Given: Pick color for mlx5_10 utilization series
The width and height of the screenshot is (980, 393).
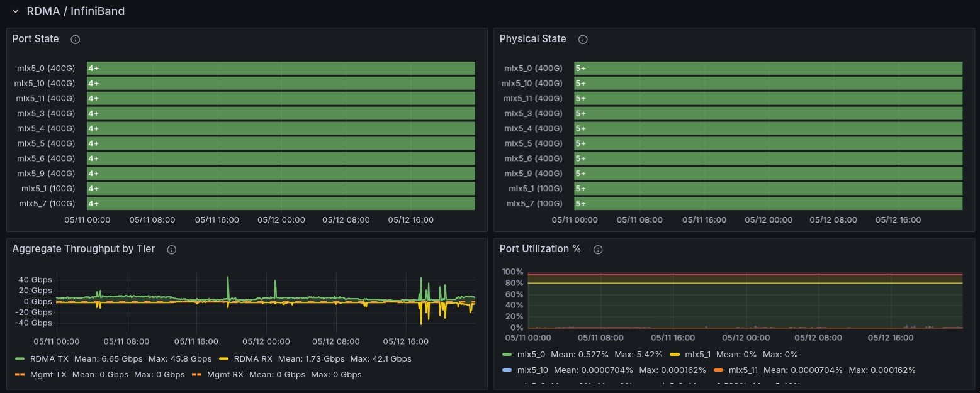Looking at the screenshot, I should 507,370.
